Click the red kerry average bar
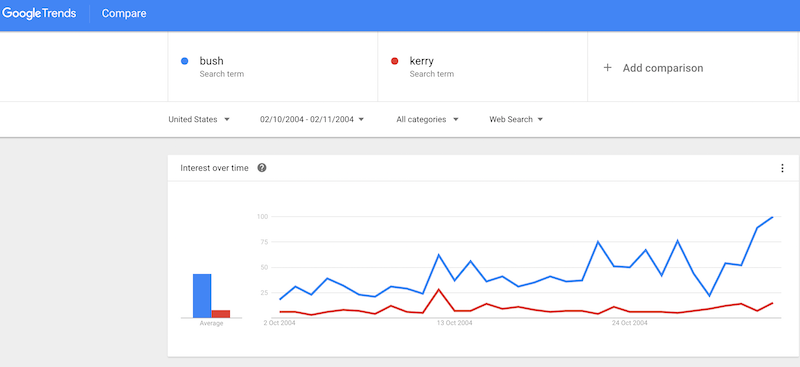 221,314
